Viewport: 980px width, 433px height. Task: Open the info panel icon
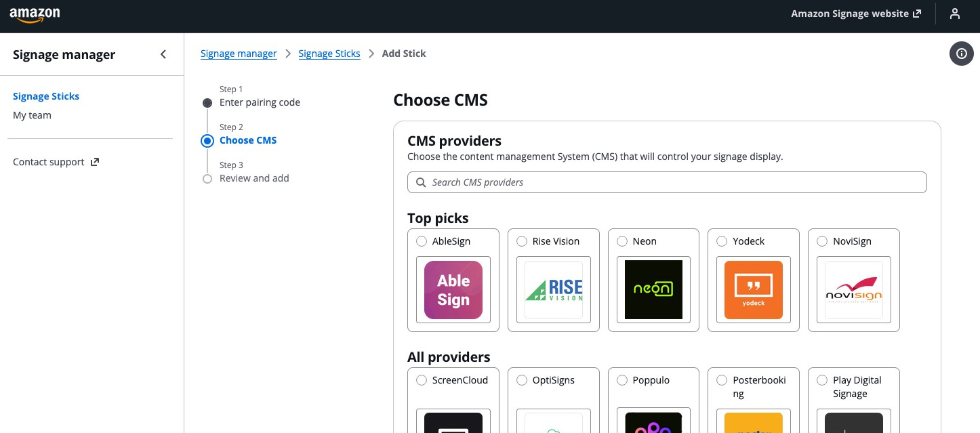point(962,54)
